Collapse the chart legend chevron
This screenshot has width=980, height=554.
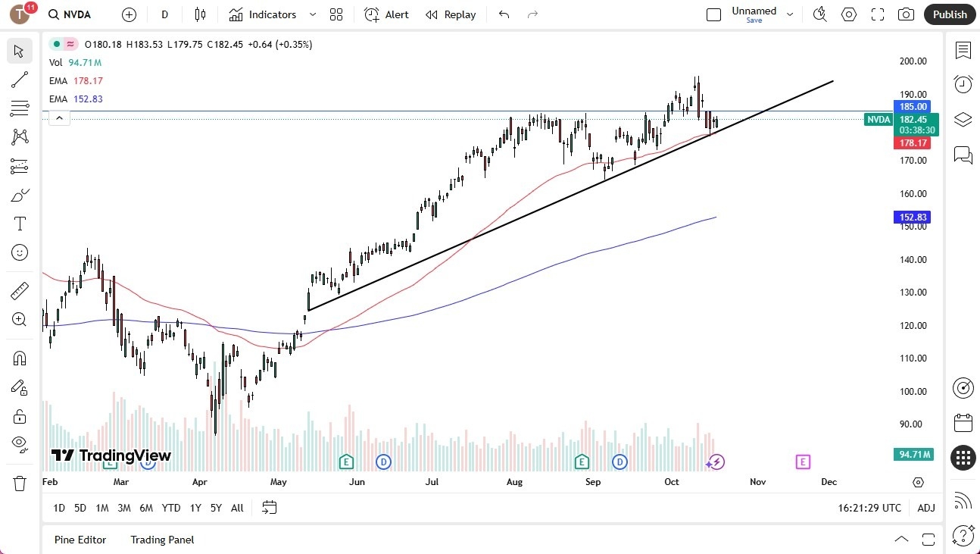59,117
